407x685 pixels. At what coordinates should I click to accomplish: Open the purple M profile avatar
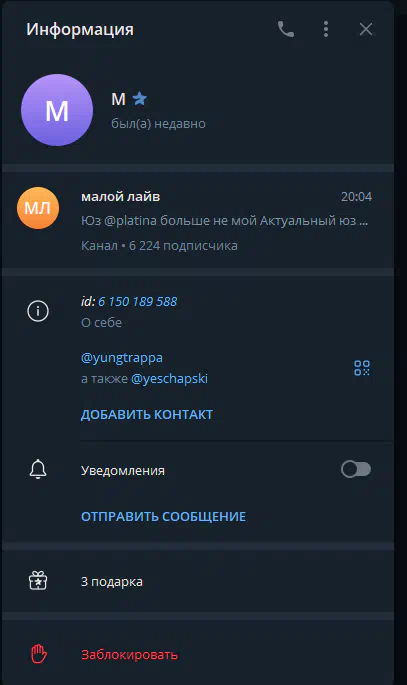pos(57,110)
